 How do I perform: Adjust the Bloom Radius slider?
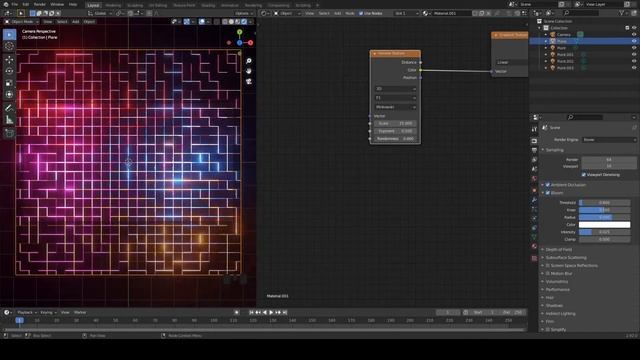604,217
